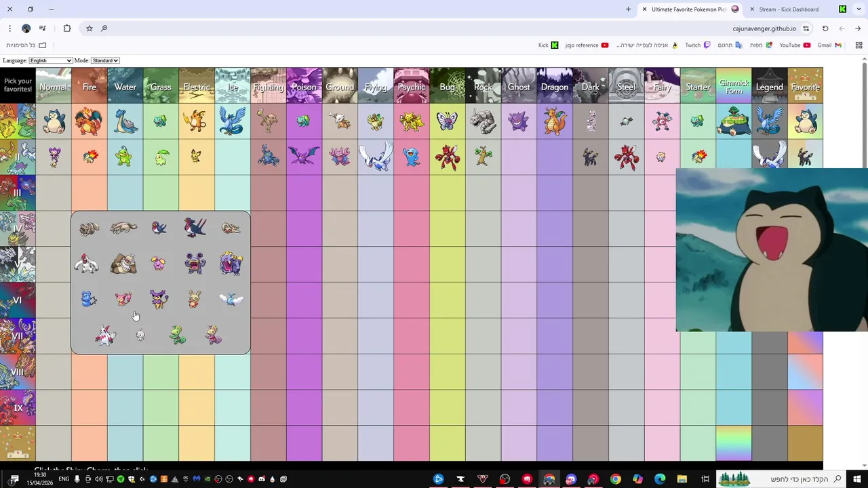Image resolution: width=868 pixels, height=488 pixels.
Task: Select Castform in the popup
Action: 140,335
